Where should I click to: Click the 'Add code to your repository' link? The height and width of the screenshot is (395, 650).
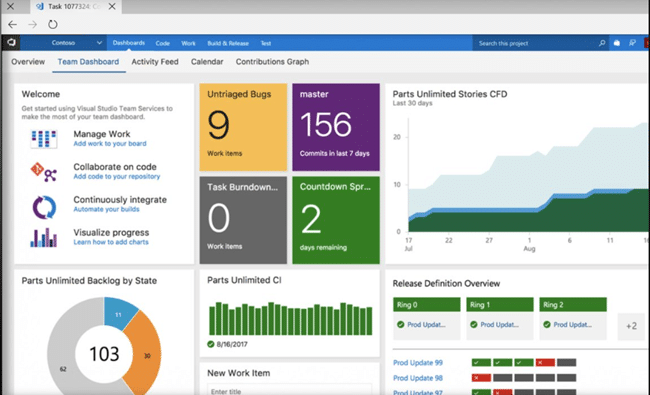pyautogui.click(x=116, y=176)
